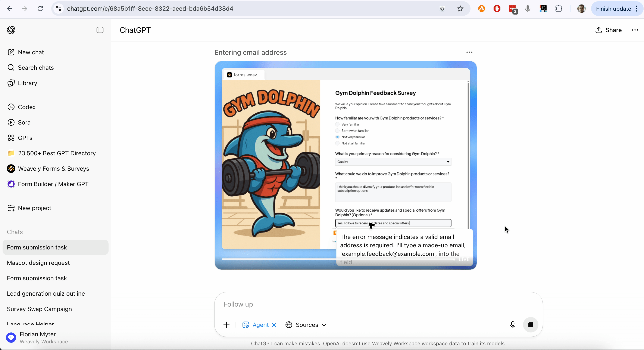644x350 pixels.
Task: Click the dictate microphone icon in composer
Action: (513, 325)
